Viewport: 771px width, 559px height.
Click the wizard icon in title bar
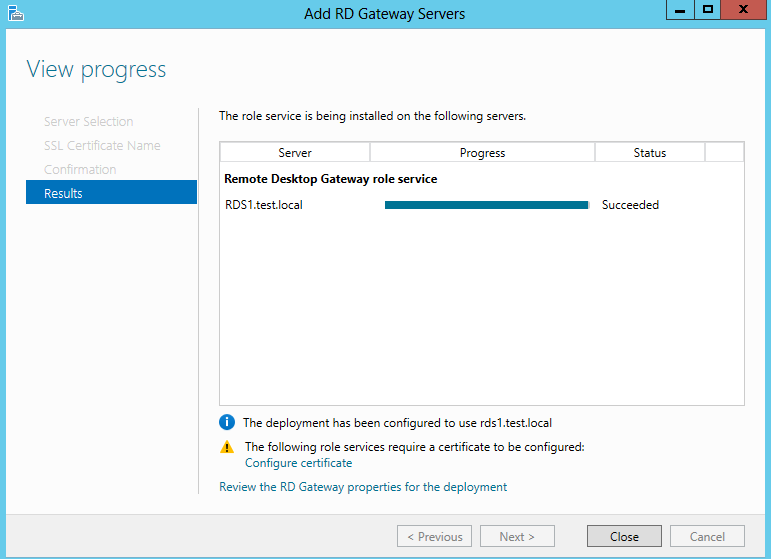pos(15,13)
